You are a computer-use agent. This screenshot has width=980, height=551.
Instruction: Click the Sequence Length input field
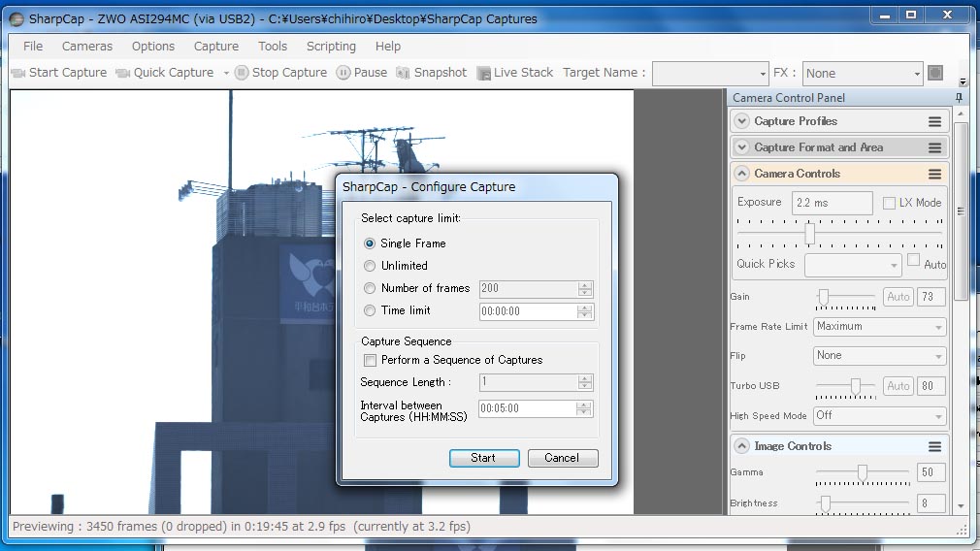click(529, 381)
